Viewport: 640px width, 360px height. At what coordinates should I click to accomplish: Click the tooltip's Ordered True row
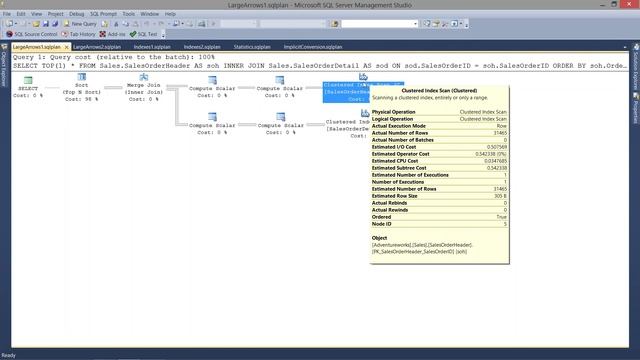(439, 217)
